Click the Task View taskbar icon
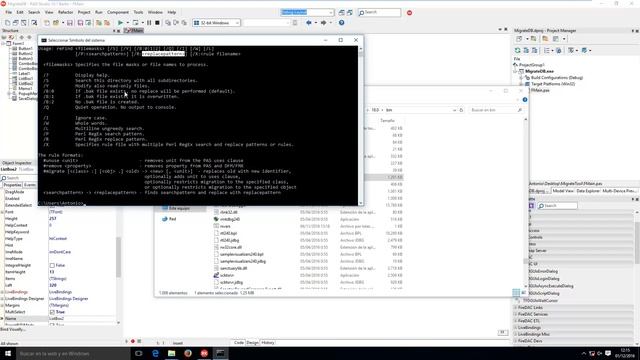The width and height of the screenshot is (640, 360). coord(139,353)
